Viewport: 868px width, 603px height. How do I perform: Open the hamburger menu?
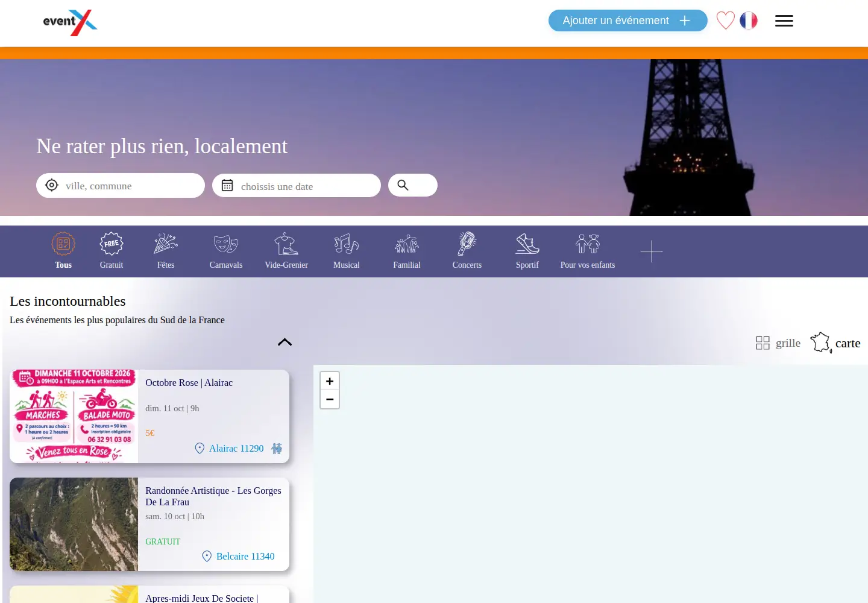coord(784,21)
